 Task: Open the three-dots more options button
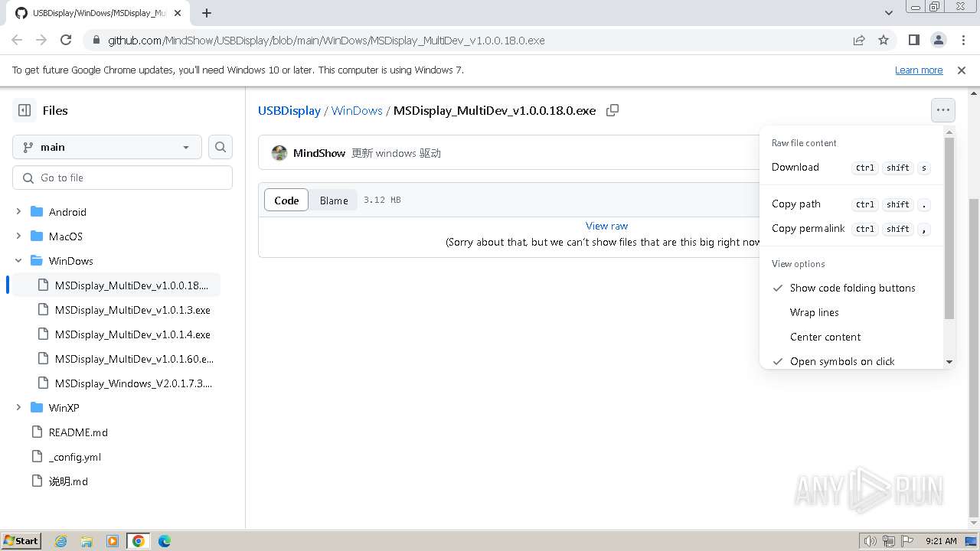point(943,110)
